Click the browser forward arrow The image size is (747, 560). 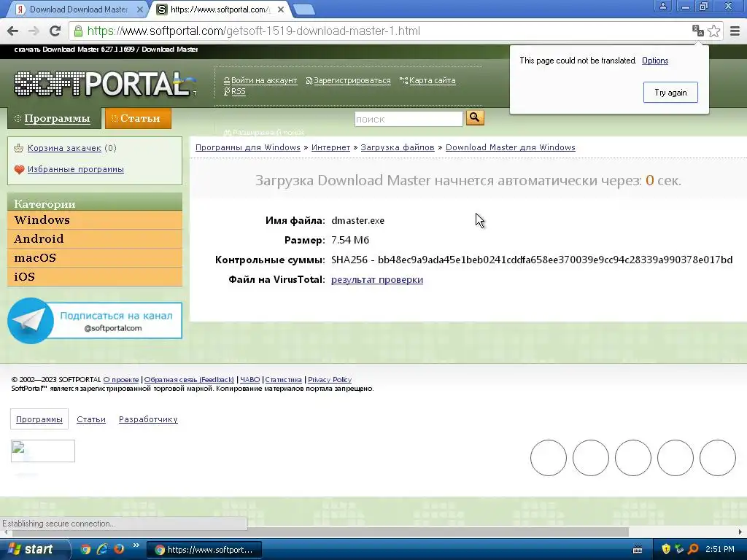pos(34,31)
